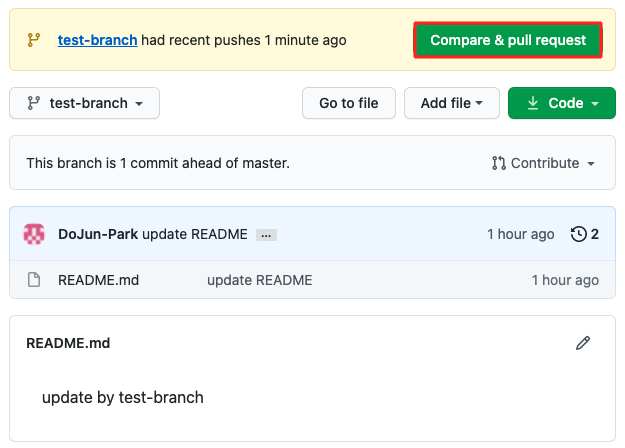Open the test-branch branch selector dropdown
The width and height of the screenshot is (625, 448).
[x=84, y=103]
